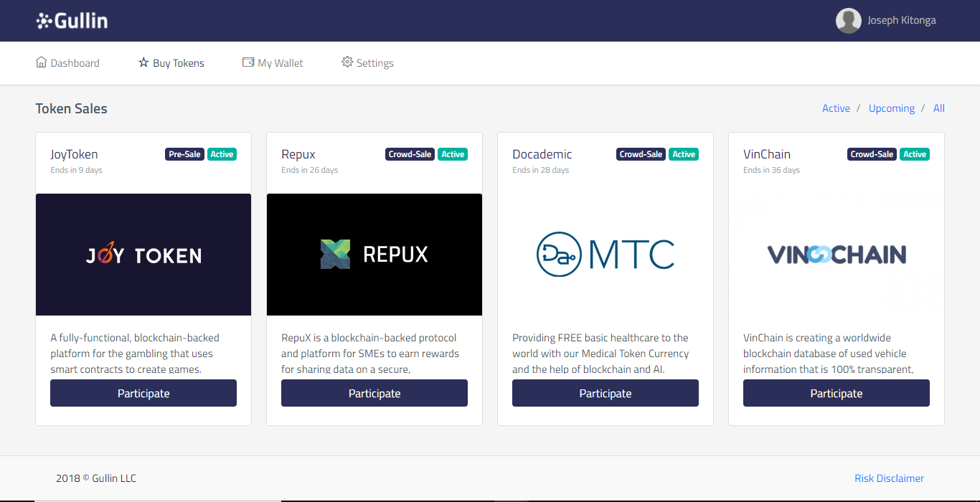Click the 'Ends in 28 days' text
This screenshot has height=502, width=980.
[x=540, y=170]
